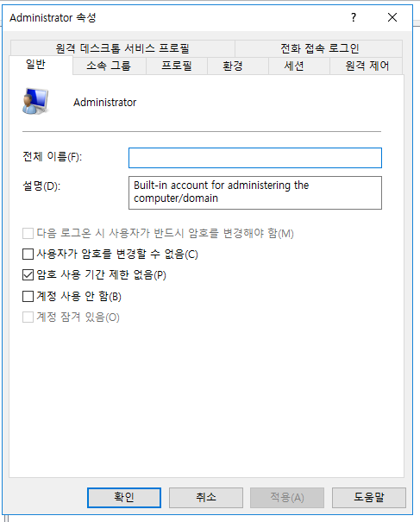Click the help question mark in title bar
This screenshot has height=522, width=420.
coord(354,17)
